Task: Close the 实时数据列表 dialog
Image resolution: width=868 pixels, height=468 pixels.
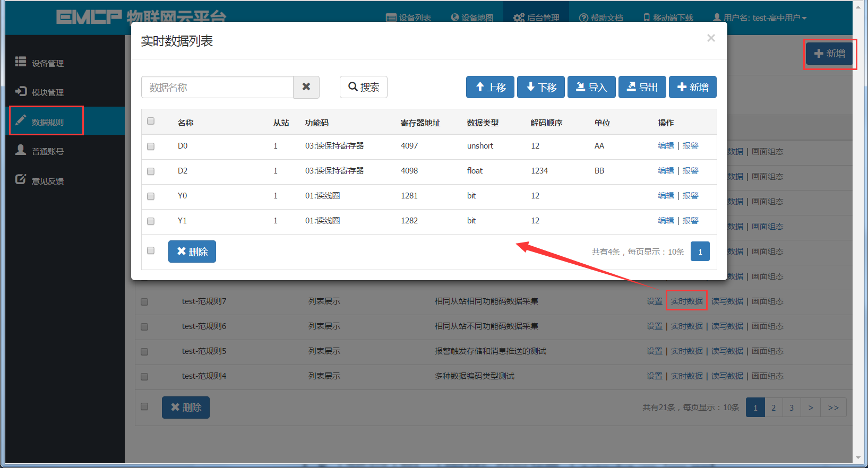Action: point(711,38)
